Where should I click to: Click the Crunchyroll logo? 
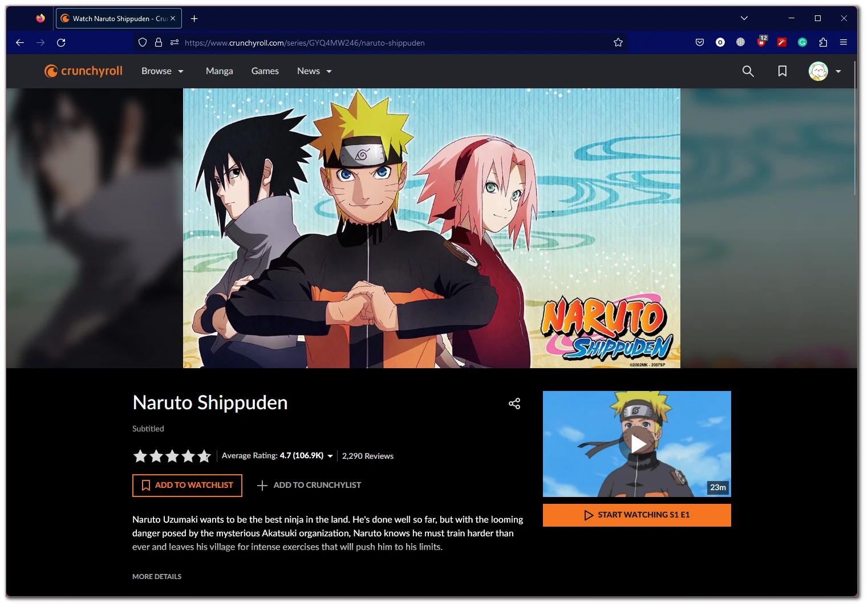coord(83,71)
